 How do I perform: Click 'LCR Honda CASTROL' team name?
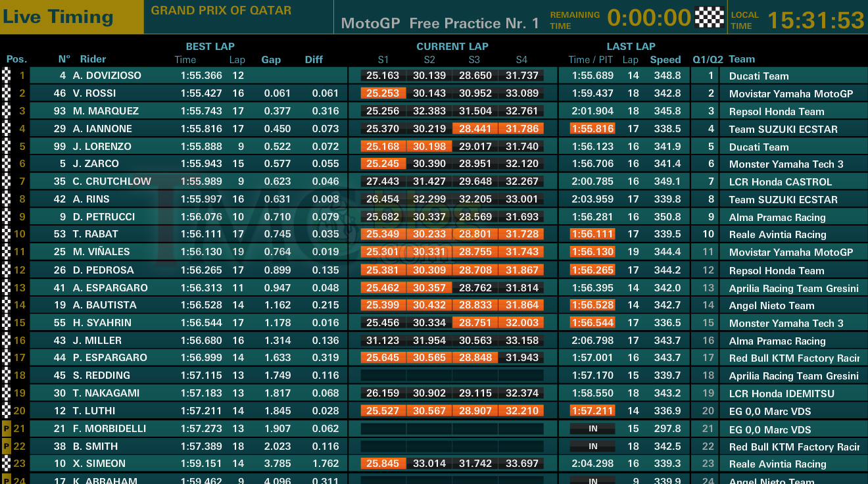coord(781,181)
